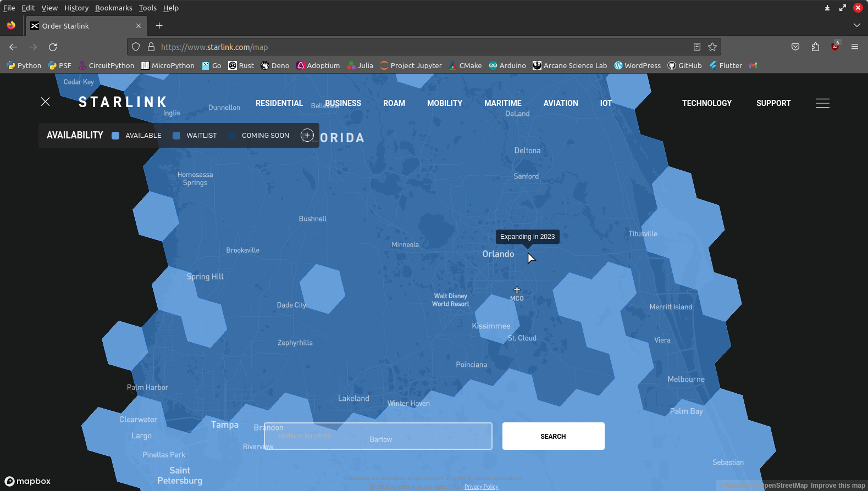This screenshot has width=868, height=491.
Task: Go to the Technology page
Action: (707, 103)
